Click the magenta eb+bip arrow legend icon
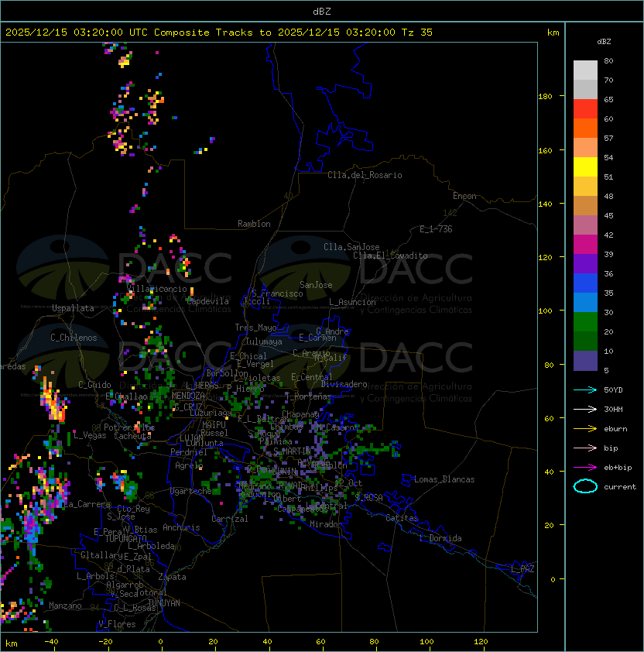 [585, 468]
